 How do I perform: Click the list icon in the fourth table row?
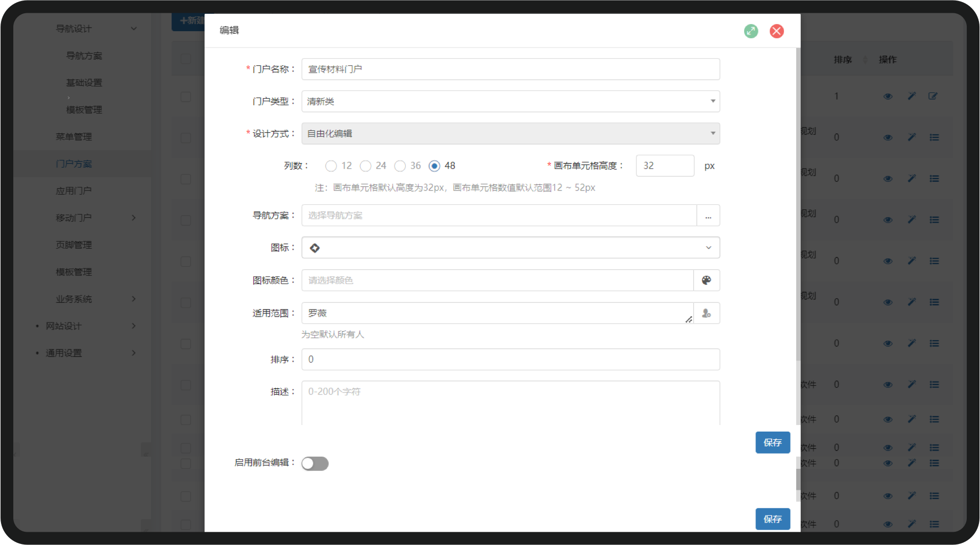click(x=934, y=220)
